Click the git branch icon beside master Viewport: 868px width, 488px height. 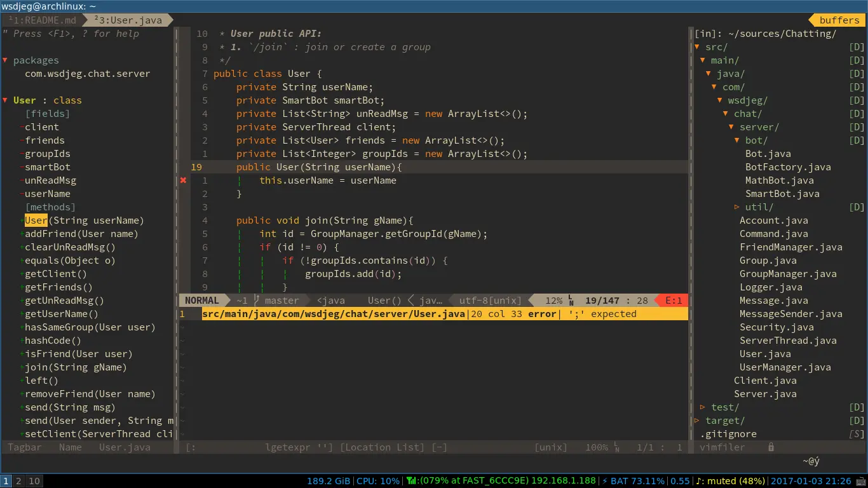257,301
